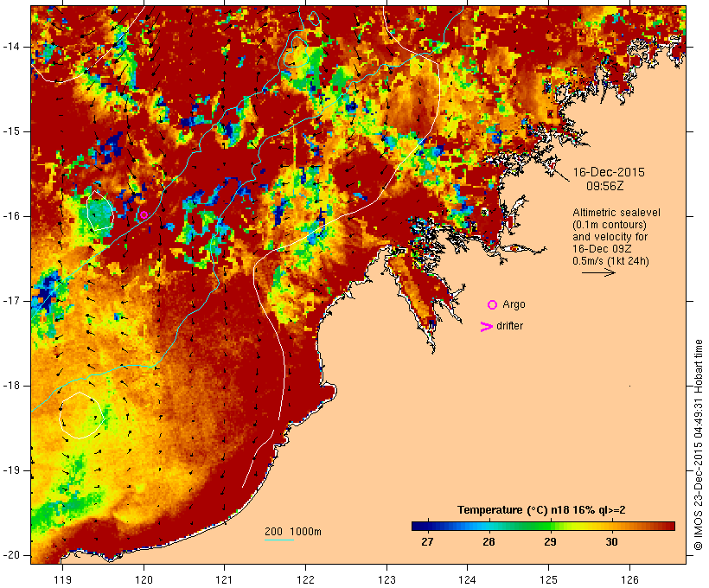Click the latitude axis label -14

tap(10, 47)
